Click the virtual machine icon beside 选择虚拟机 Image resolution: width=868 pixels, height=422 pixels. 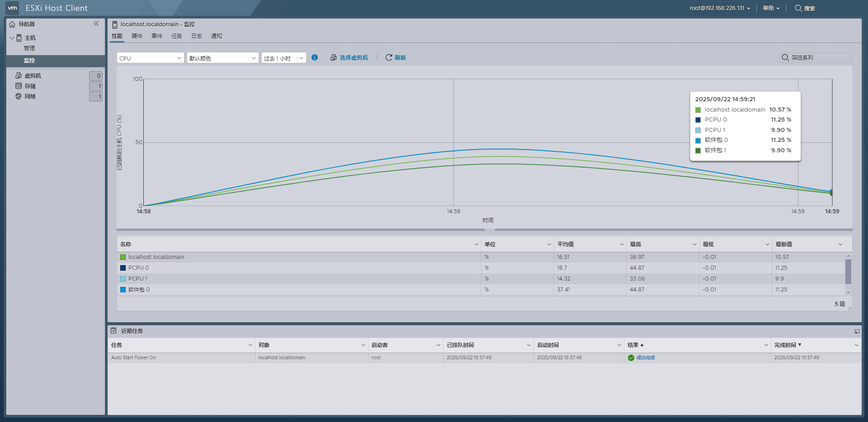[333, 57]
